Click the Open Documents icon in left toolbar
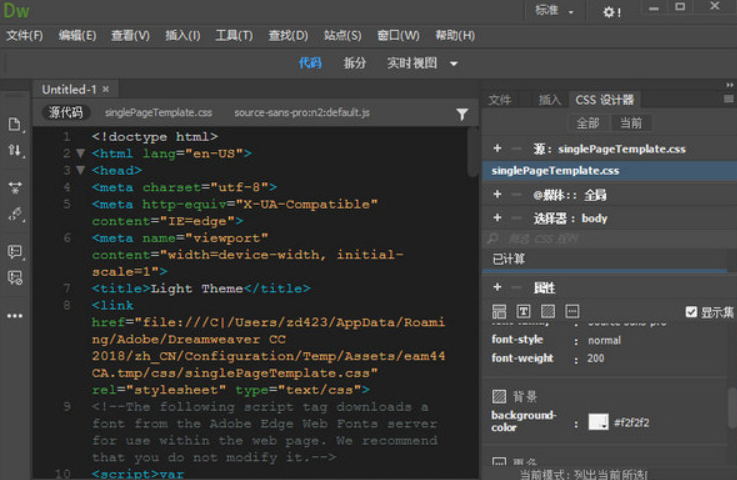This screenshot has height=480, width=737. click(x=14, y=124)
